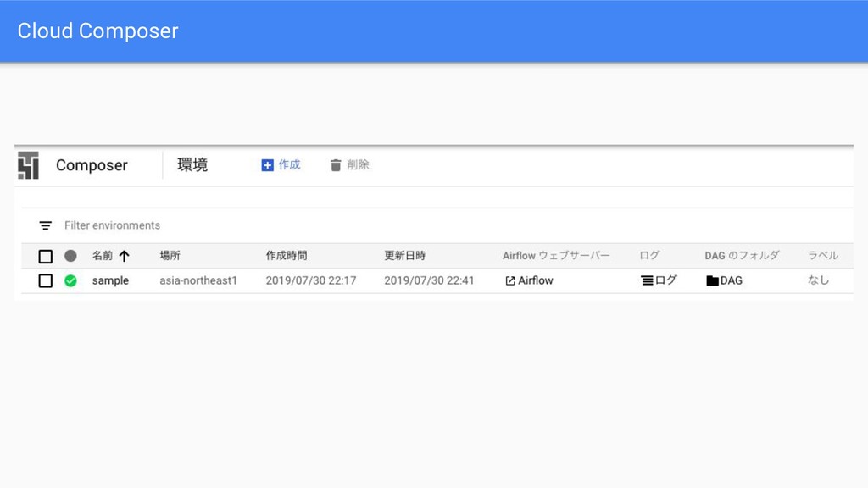This screenshot has width=868, height=488.
Task: Click the DAG のフォルダ column header
Action: 742,256
